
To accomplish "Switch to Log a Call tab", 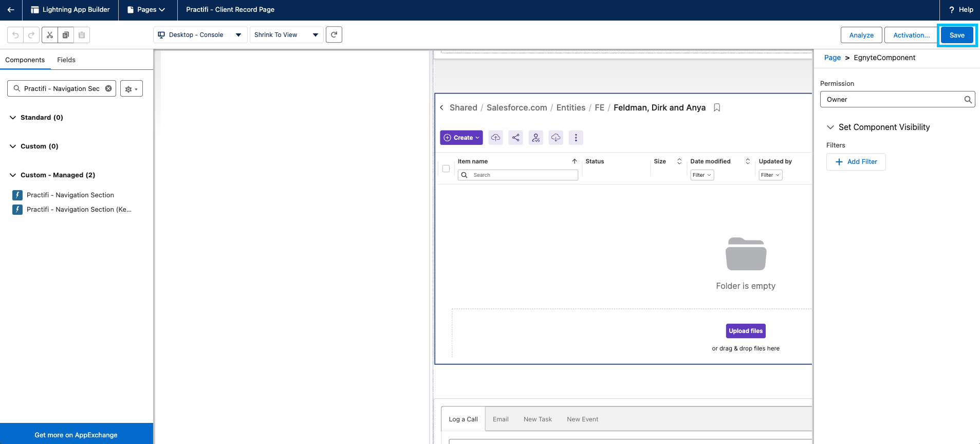I will pos(463,419).
